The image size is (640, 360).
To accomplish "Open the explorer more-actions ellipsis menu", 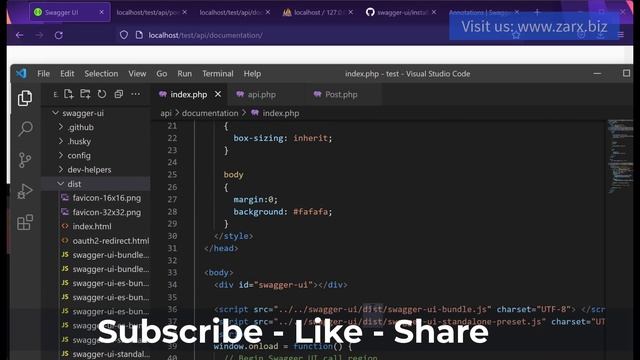I will coord(136,94).
